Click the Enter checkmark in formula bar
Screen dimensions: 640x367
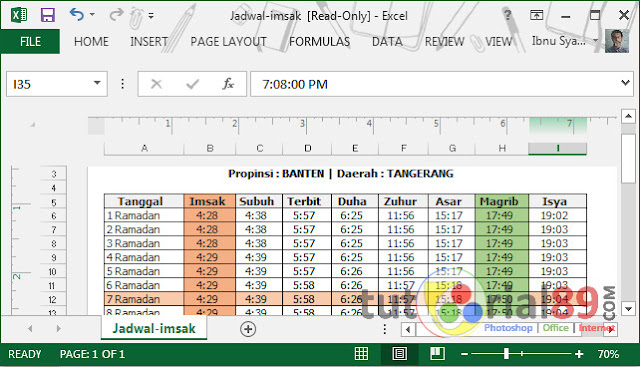click(192, 84)
